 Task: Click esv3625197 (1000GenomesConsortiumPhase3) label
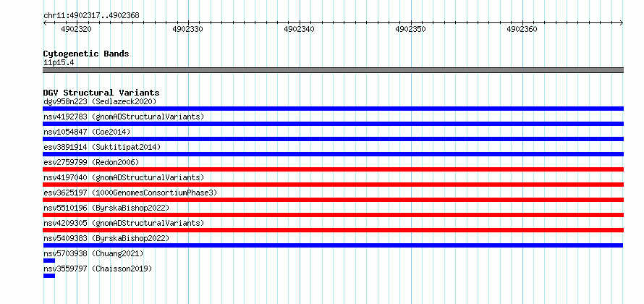pos(130,193)
